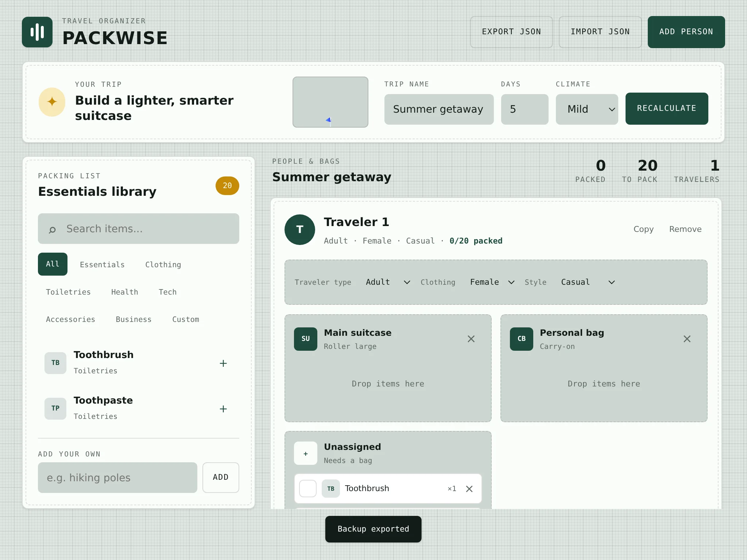Click the Packwise logo icon
This screenshot has height=560, width=747.
point(37,32)
